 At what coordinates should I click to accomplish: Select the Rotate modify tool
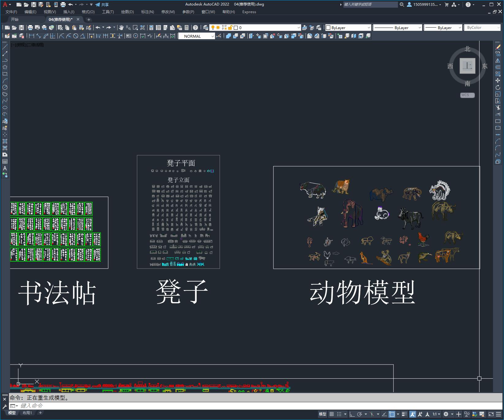point(498,87)
